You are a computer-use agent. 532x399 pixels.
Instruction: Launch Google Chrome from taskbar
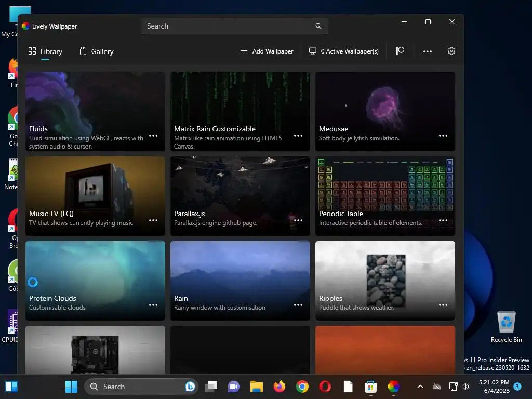pyautogui.click(x=302, y=387)
